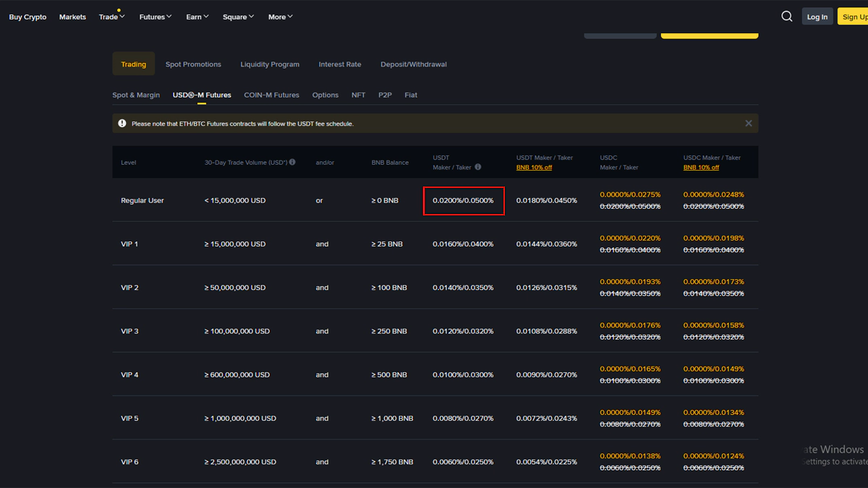Switch to Spot Promotions tab
868x488 pixels.
(x=193, y=64)
